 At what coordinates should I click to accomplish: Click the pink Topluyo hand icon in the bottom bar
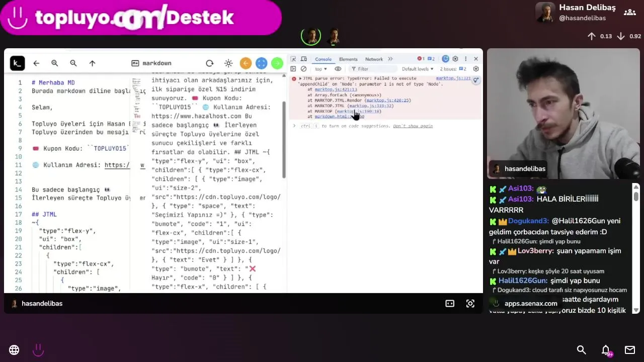pos(38,350)
